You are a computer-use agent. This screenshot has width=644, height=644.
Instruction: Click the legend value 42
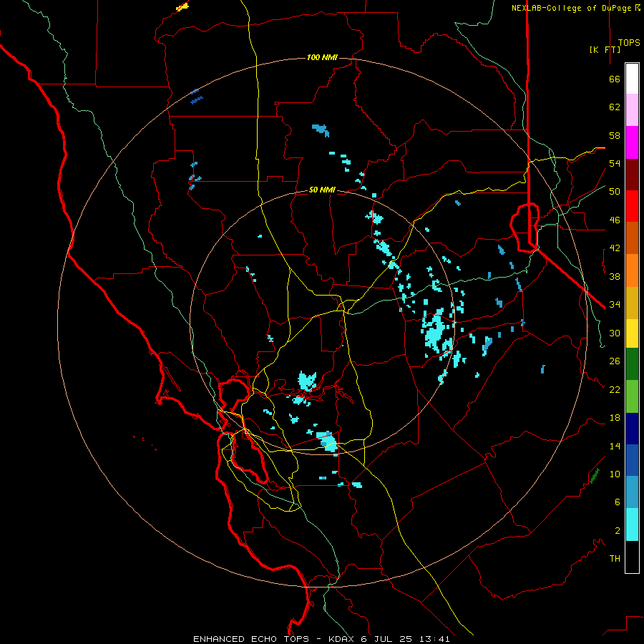coord(615,248)
